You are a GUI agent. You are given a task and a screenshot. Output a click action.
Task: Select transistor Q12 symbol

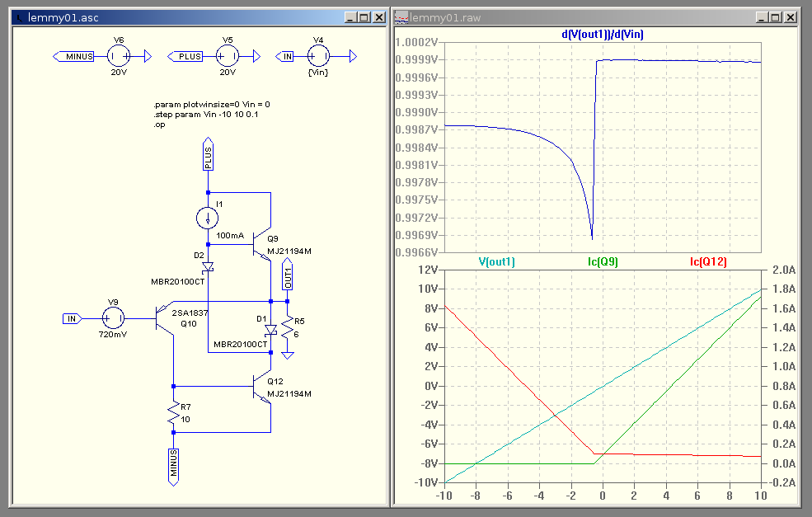261,387
